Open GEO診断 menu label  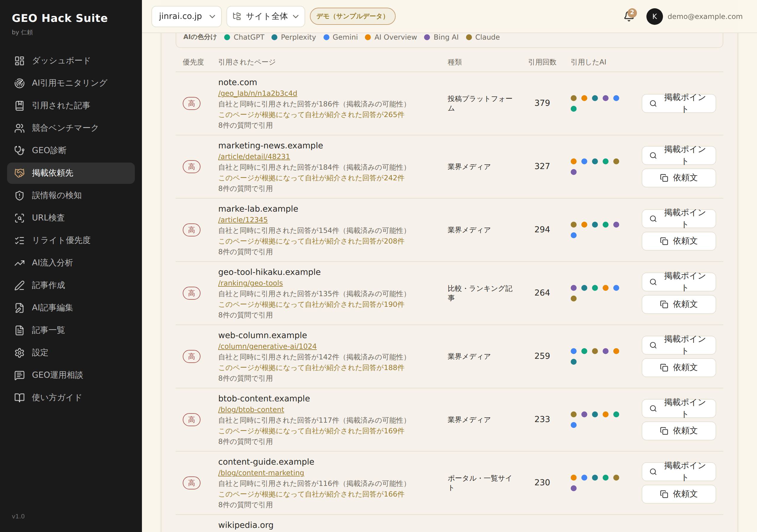coord(49,150)
